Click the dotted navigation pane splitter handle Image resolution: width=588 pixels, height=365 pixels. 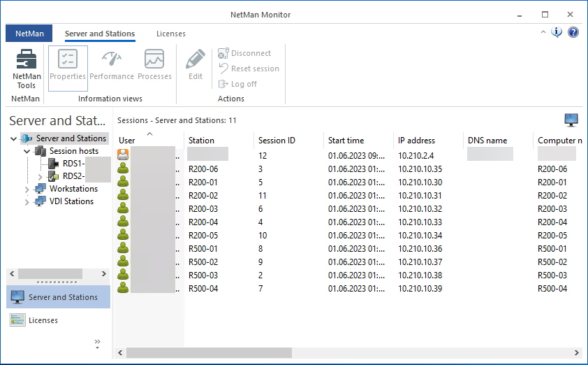[x=57, y=282]
